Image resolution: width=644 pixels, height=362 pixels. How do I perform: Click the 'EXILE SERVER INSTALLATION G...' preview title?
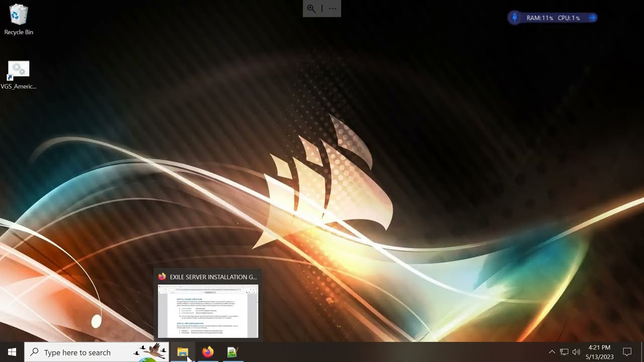click(213, 277)
